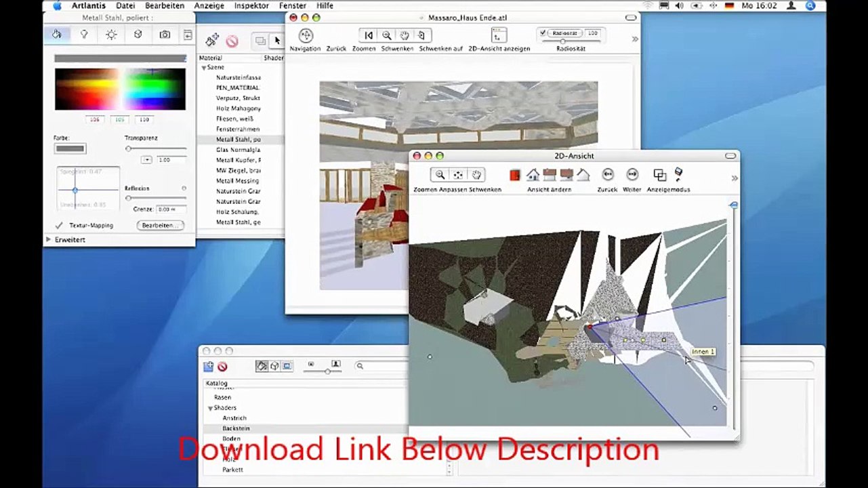Click the red delete icon in catalog window

coord(222,367)
